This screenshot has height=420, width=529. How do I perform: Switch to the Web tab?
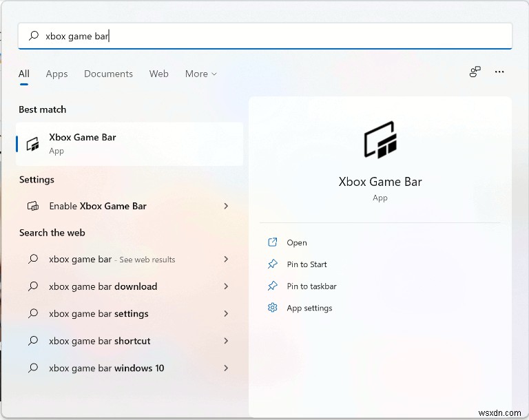coord(158,74)
